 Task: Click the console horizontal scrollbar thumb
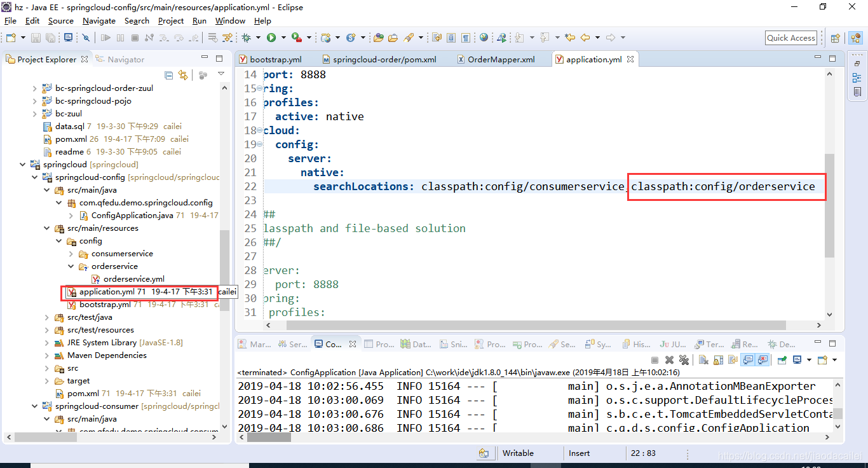click(269, 437)
